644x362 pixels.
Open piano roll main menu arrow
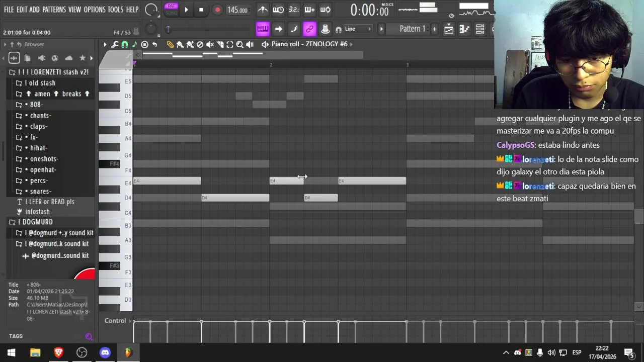105,44
